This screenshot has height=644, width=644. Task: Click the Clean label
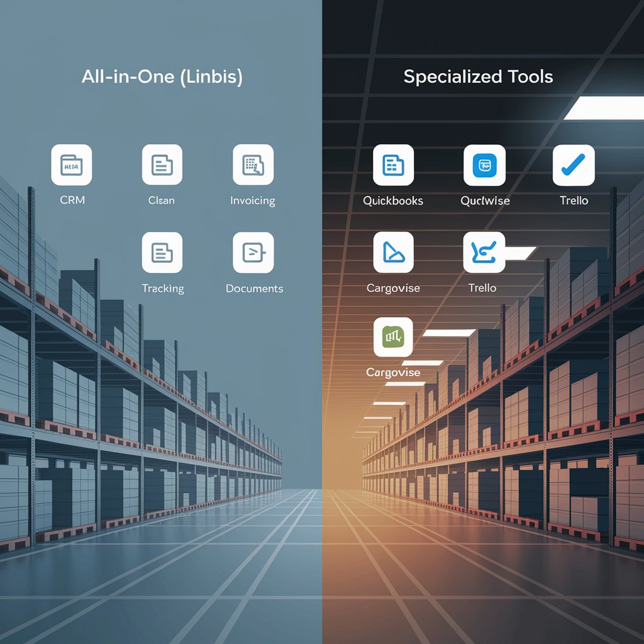(162, 201)
